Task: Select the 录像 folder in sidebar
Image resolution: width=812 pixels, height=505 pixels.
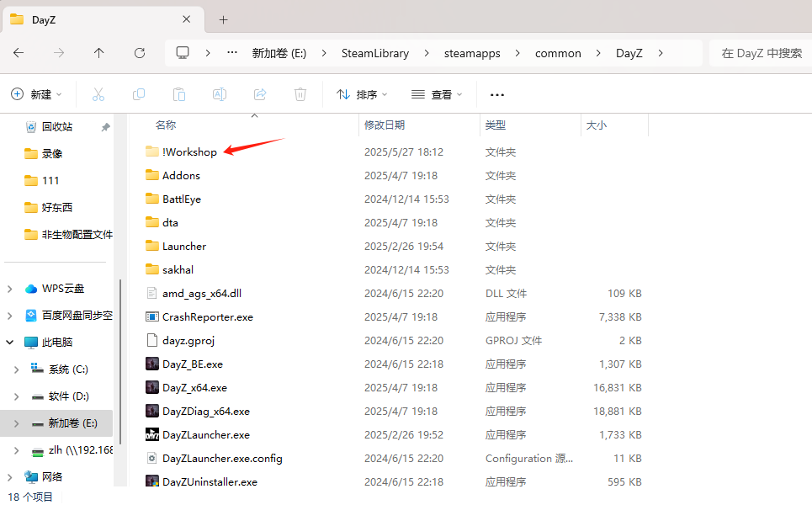Action: (x=51, y=154)
